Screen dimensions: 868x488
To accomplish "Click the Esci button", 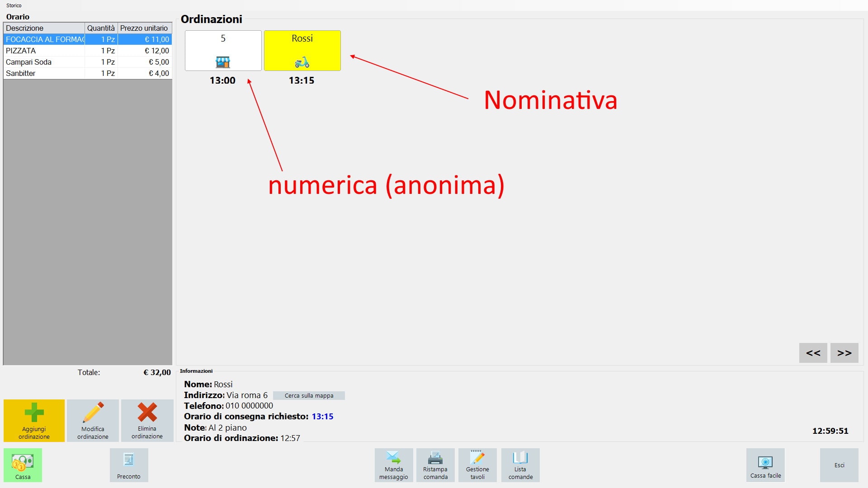I will 839,465.
